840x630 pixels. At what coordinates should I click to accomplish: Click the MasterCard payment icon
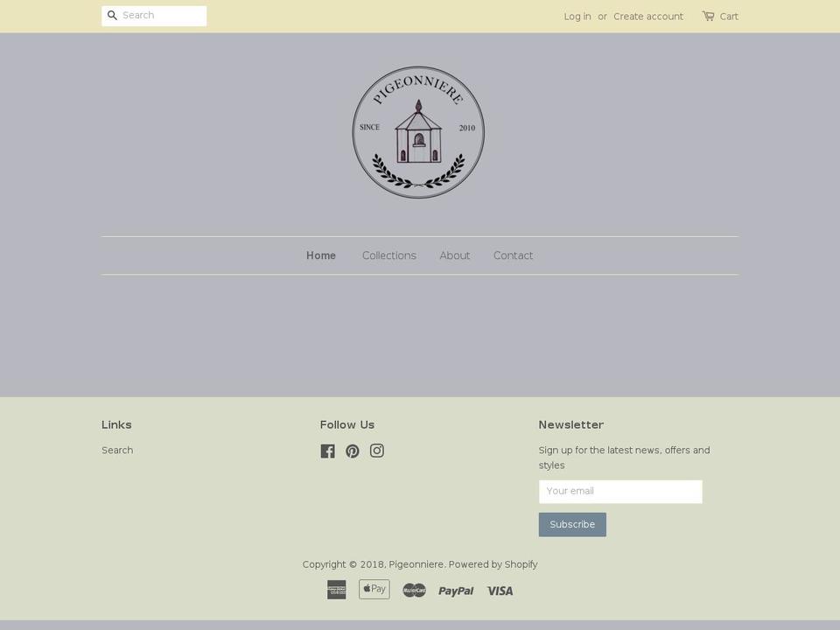[414, 591]
